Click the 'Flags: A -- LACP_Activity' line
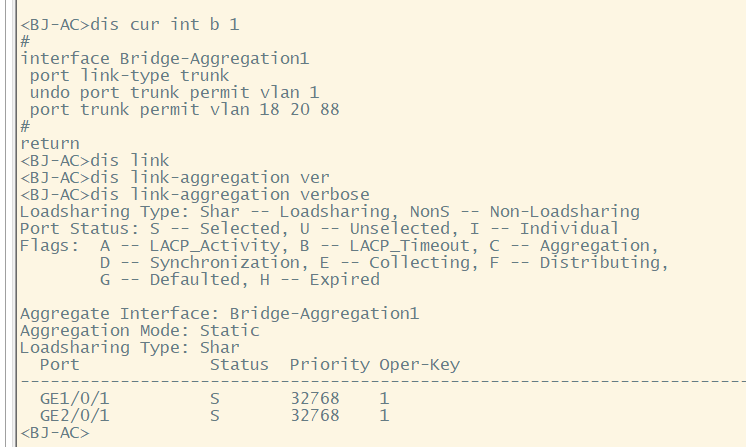The height and width of the screenshot is (447, 746). tap(339, 245)
